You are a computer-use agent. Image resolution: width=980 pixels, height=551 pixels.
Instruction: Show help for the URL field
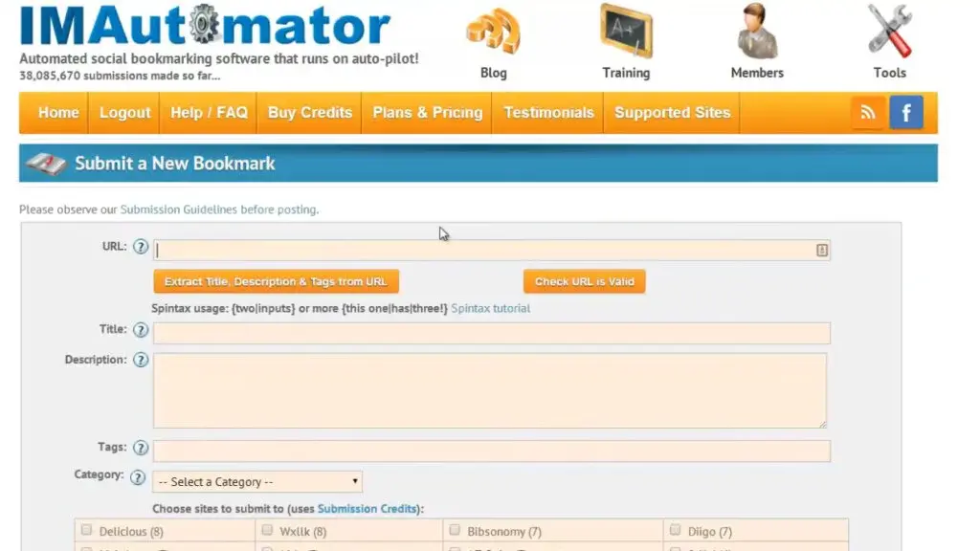pyautogui.click(x=141, y=247)
